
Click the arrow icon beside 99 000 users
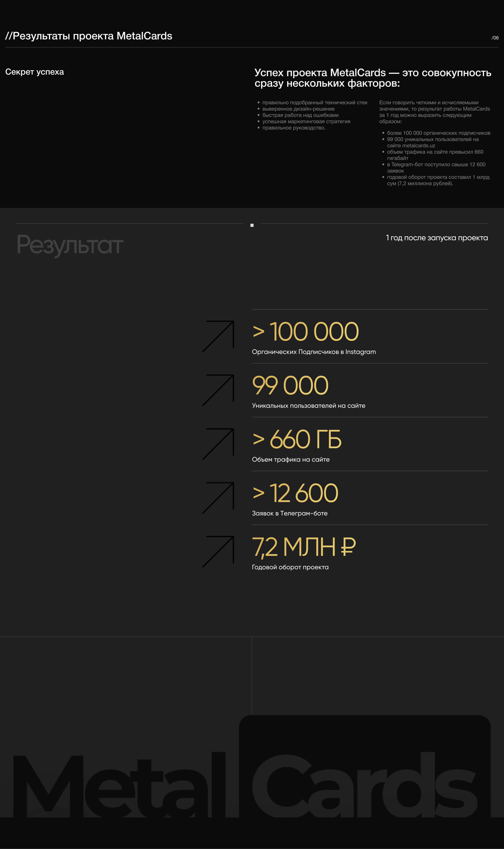coord(218,390)
